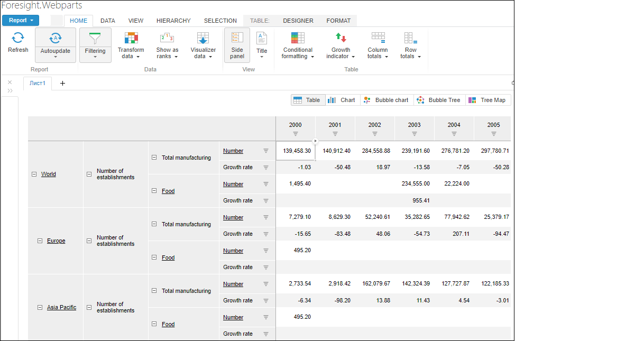Image resolution: width=644 pixels, height=341 pixels.
Task: Switch to Tree Map view
Action: pos(487,100)
